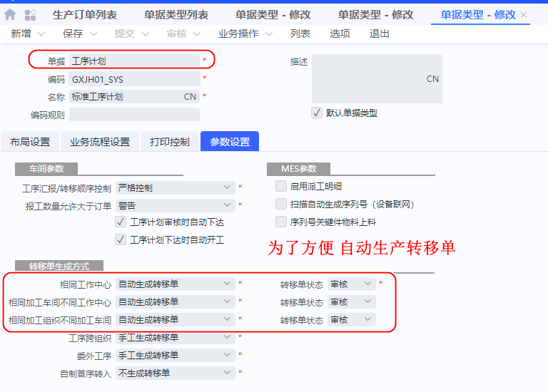
Task: Switch to the 布局设置 tab
Action: [x=30, y=142]
